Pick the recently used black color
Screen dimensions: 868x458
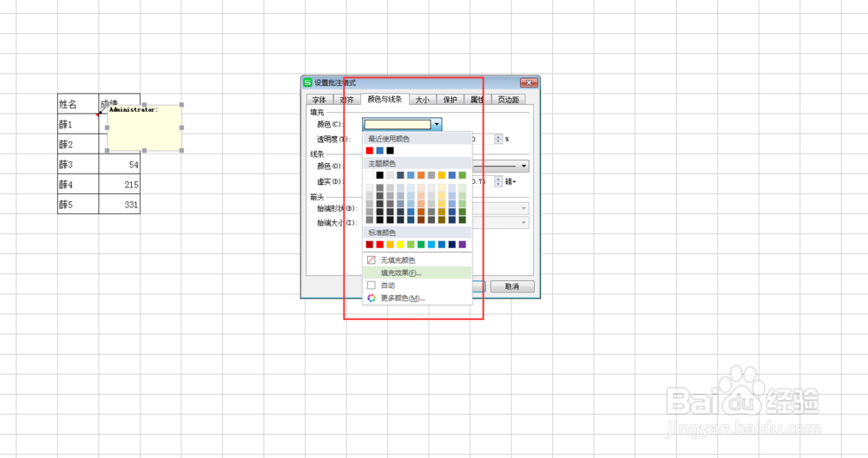click(x=391, y=150)
